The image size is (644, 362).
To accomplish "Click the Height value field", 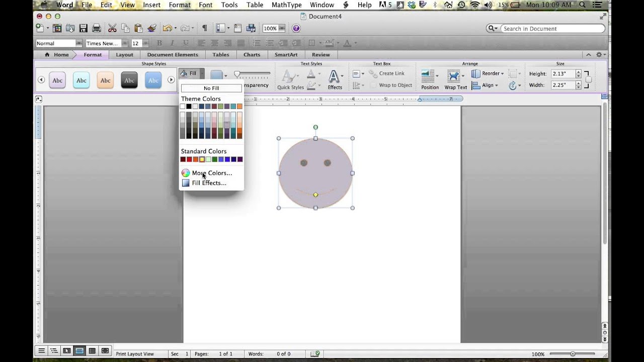I will tap(562, 73).
